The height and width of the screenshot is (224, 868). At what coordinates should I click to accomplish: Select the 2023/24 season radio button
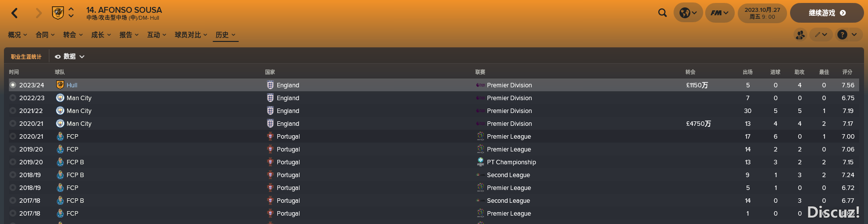(13, 85)
